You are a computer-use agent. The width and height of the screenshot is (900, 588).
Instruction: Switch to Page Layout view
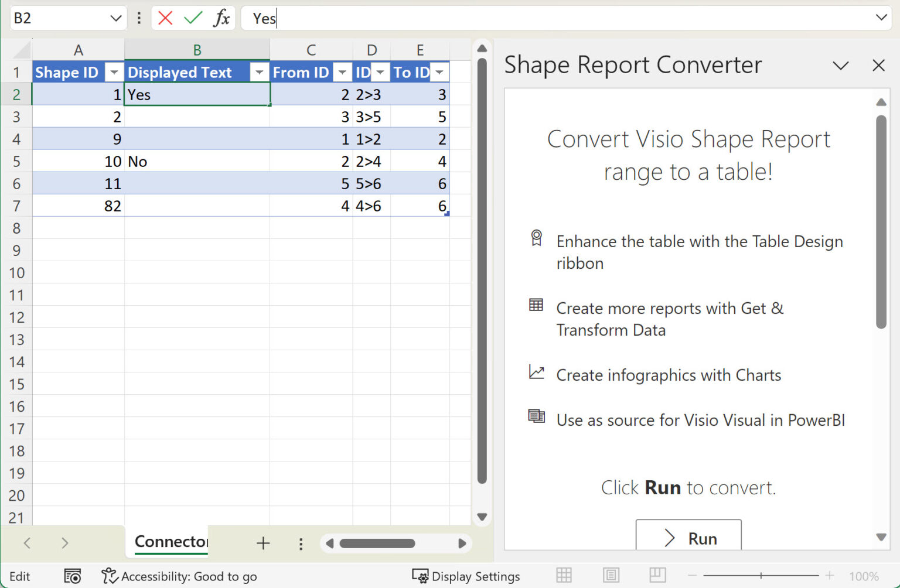(611, 575)
